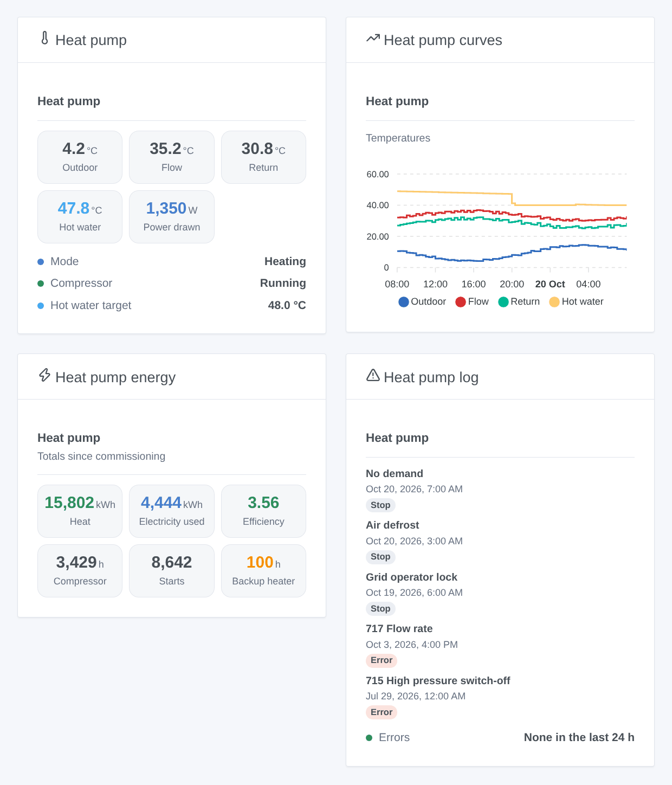The image size is (672, 785).
Task: Click the Air defrost log entry
Action: (x=392, y=525)
